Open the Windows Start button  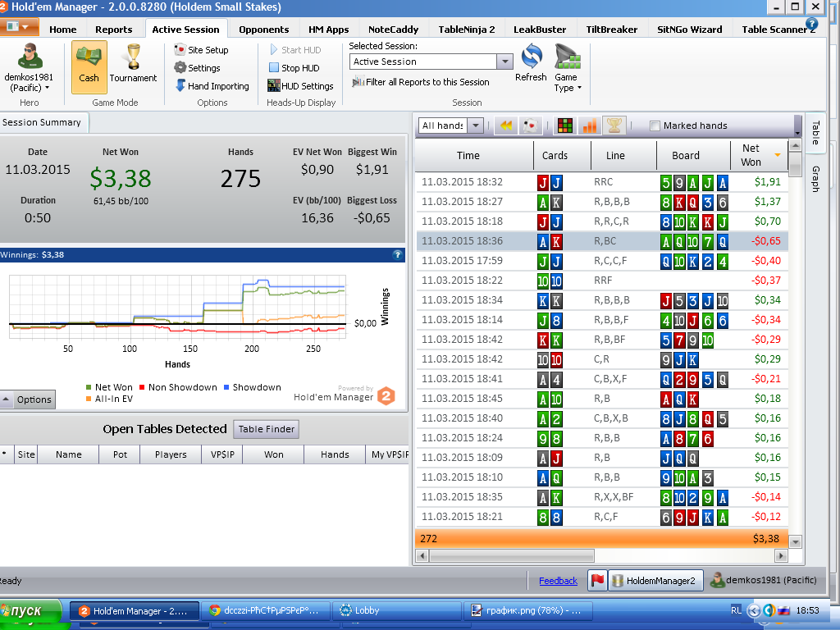(x=30, y=611)
